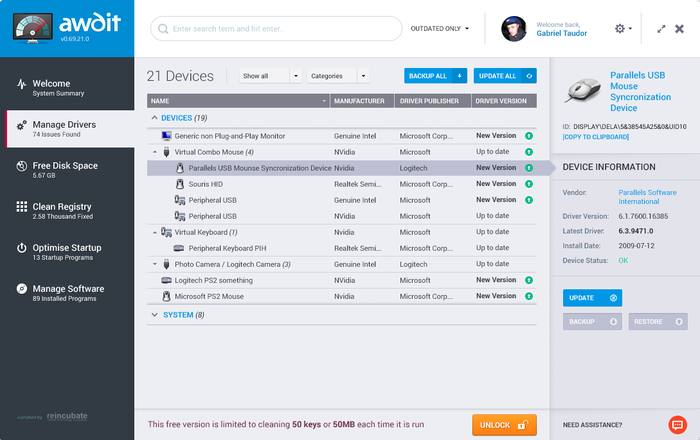Click the Virtual Keyboard device icon
Image resolution: width=700 pixels, height=440 pixels.
point(167,232)
